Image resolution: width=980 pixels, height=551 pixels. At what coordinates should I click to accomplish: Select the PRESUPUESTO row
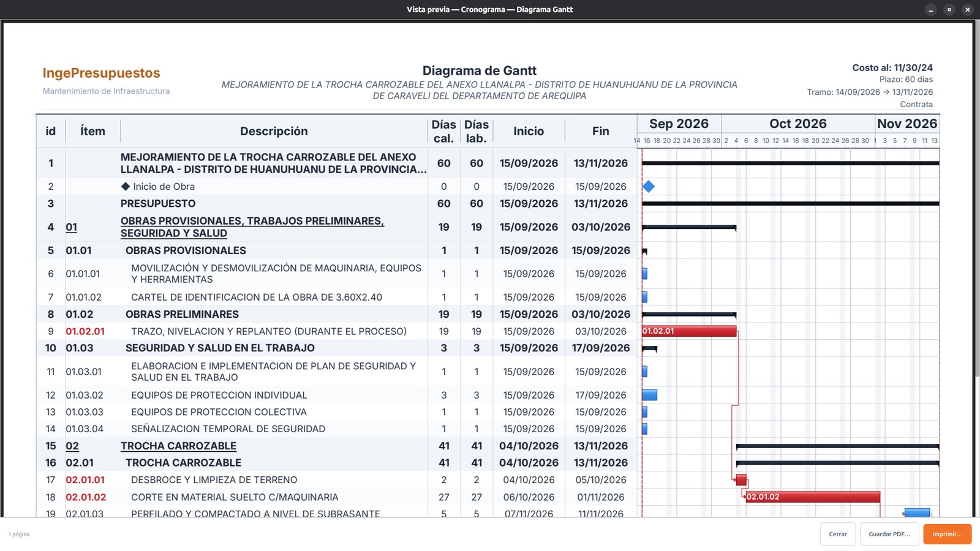[x=336, y=203]
